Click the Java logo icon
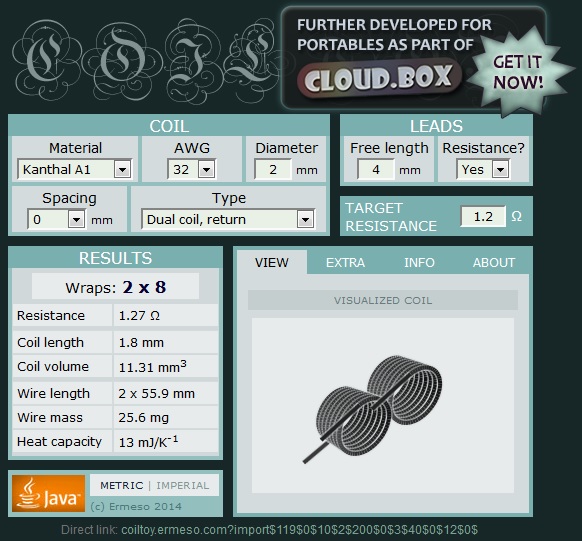 tap(48, 493)
